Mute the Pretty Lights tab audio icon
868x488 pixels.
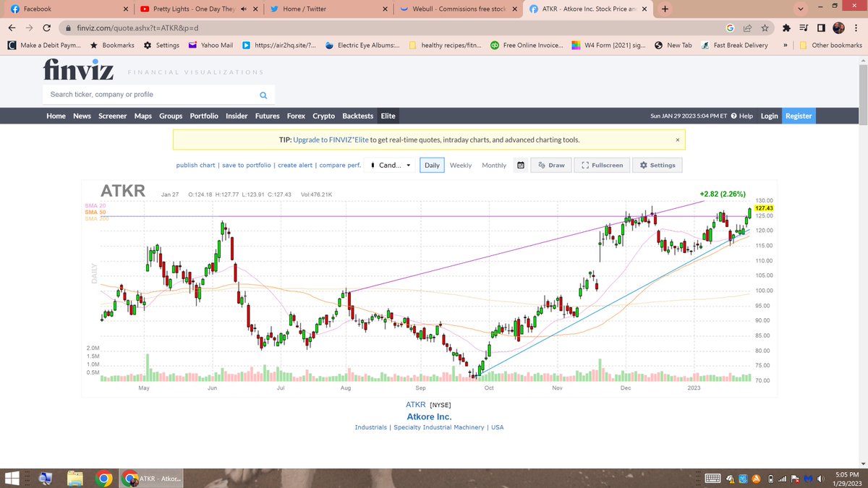[243, 9]
